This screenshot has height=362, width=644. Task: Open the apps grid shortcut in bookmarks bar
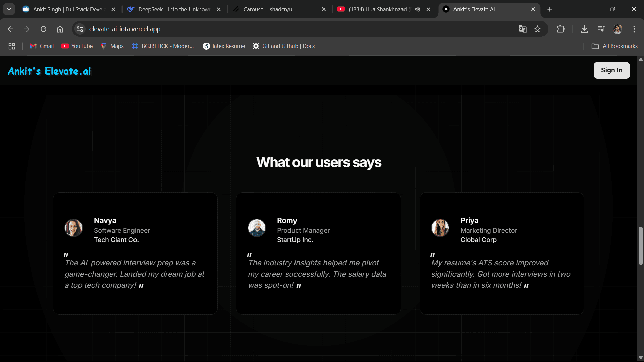tap(12, 46)
